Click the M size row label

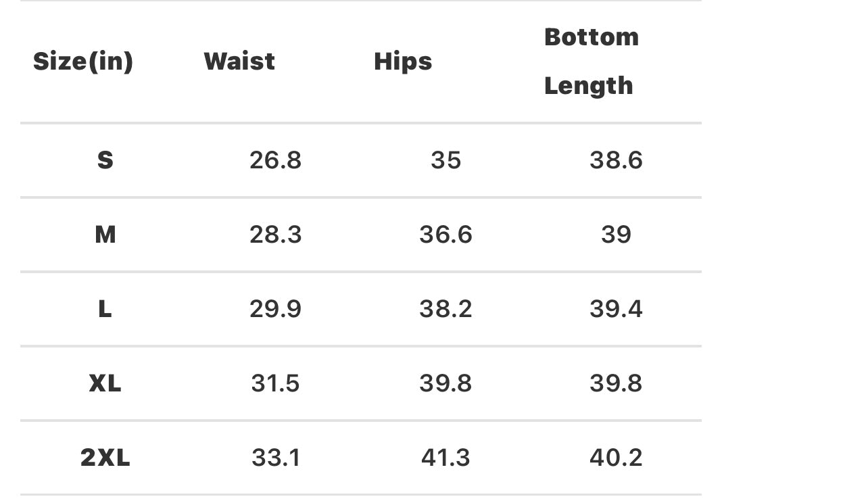(x=105, y=235)
